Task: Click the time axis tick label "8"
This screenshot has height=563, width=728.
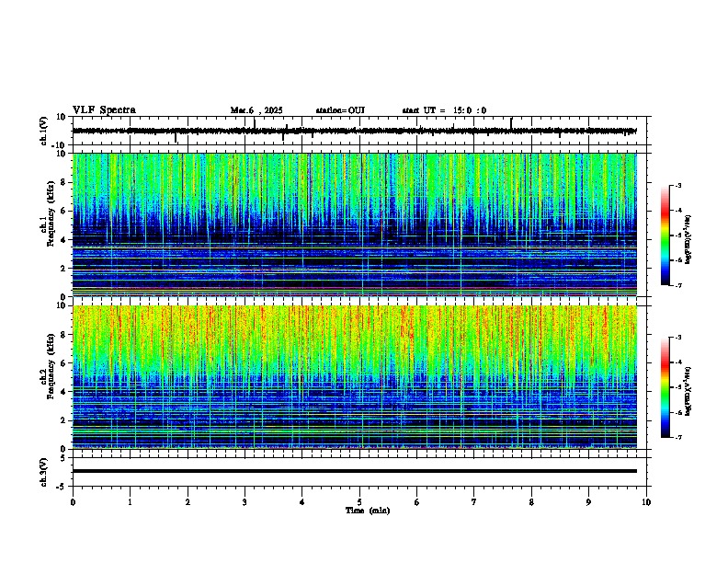Action: (531, 502)
